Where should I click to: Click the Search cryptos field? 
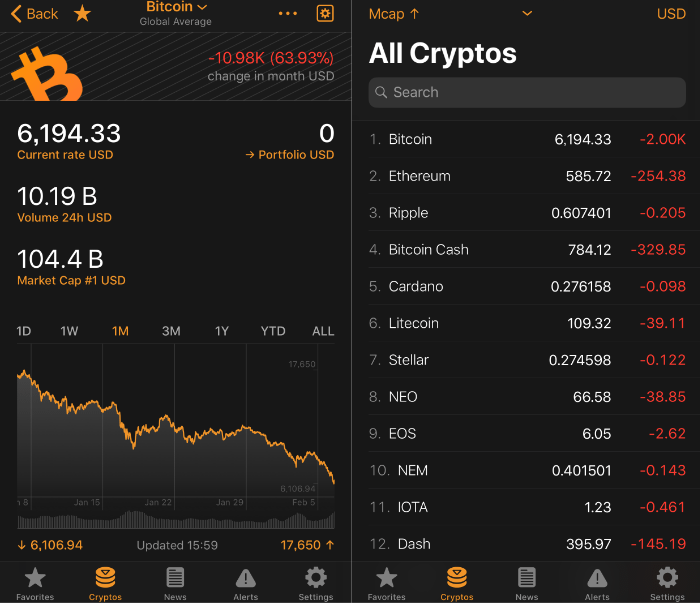tap(527, 92)
